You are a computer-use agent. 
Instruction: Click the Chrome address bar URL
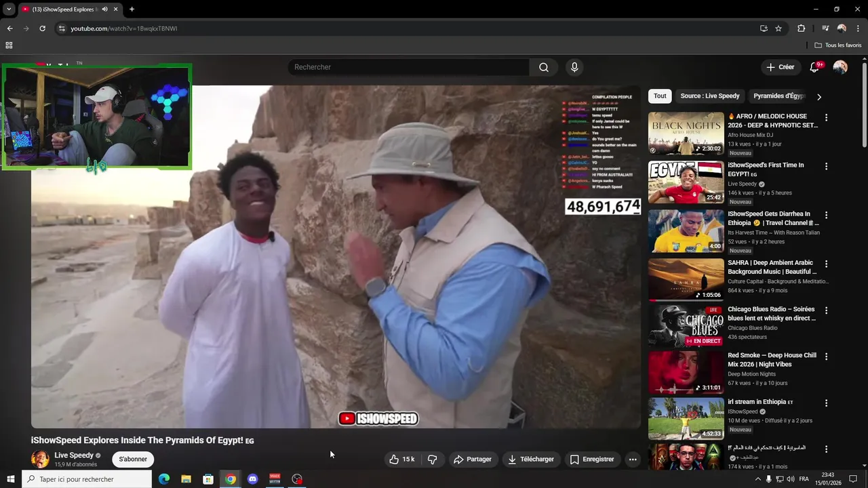click(124, 28)
